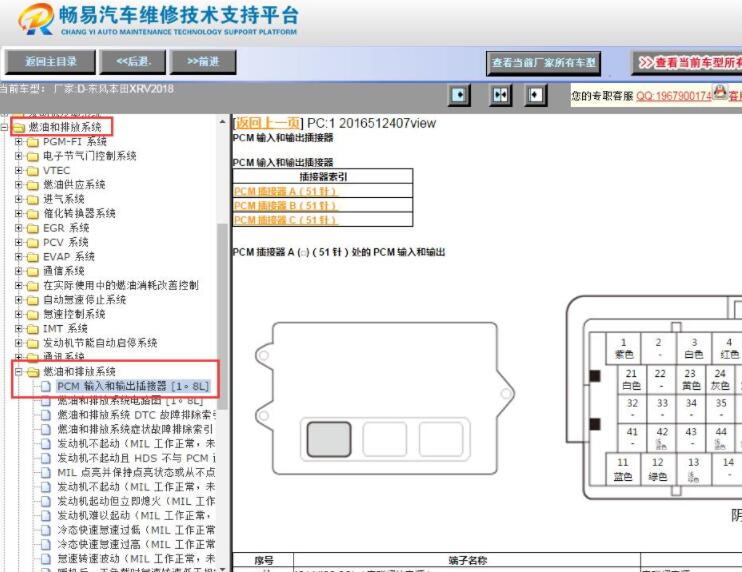The width and height of the screenshot is (742, 572).
Task: Click the tree panel scroll-down arrow
Action: [222, 567]
